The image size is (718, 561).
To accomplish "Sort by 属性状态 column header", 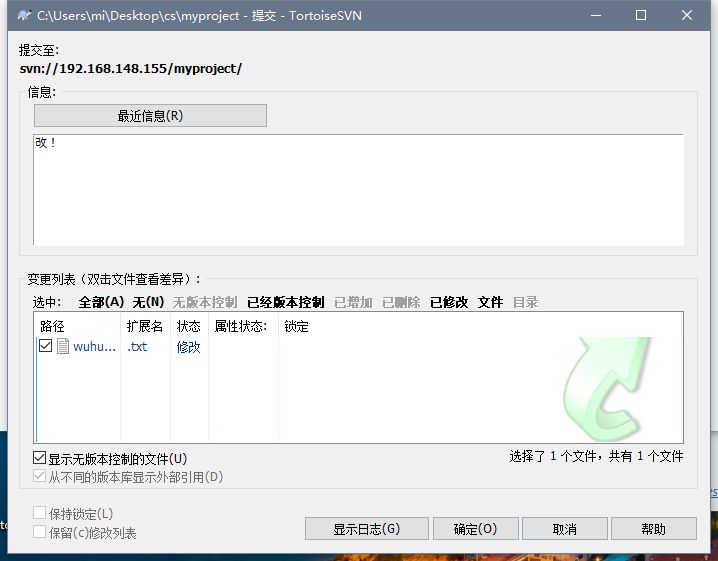I will 243,326.
